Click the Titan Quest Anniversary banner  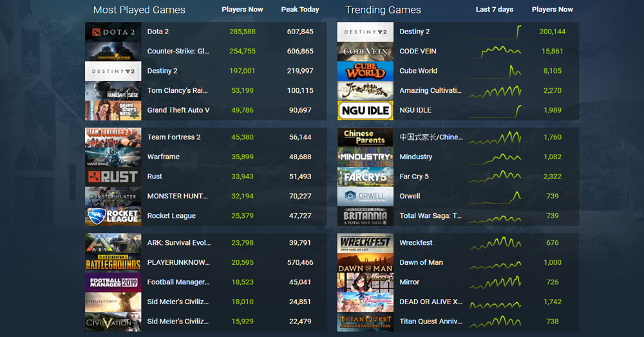(x=365, y=322)
